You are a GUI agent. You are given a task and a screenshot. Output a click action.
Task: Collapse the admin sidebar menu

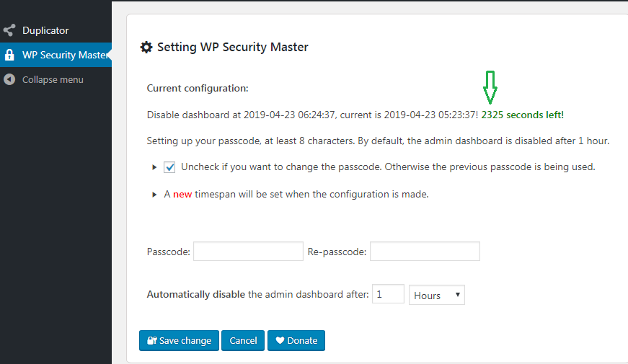(x=52, y=79)
